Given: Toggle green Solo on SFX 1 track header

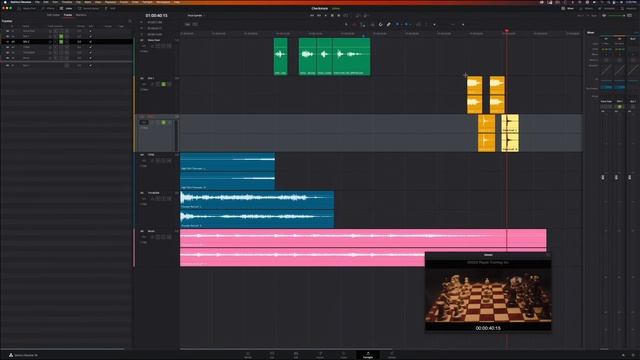Looking at the screenshot, I should 164,84.
